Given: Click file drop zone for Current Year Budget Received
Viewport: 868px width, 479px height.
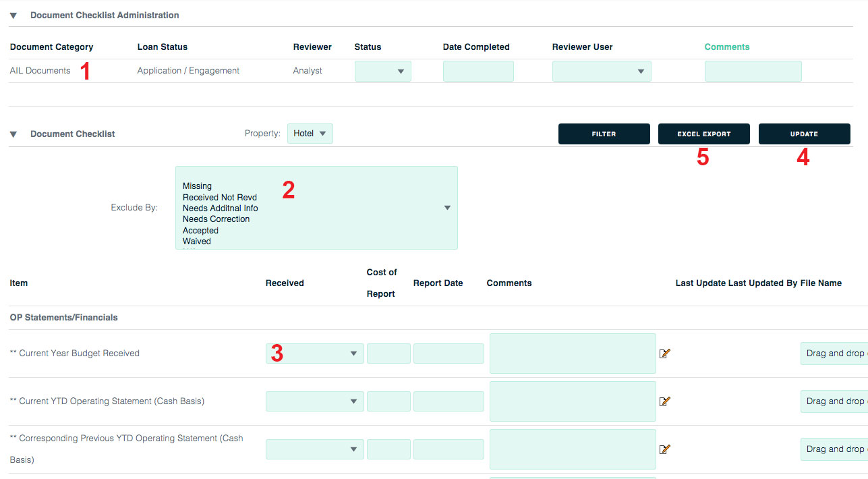Looking at the screenshot, I should click(x=834, y=354).
